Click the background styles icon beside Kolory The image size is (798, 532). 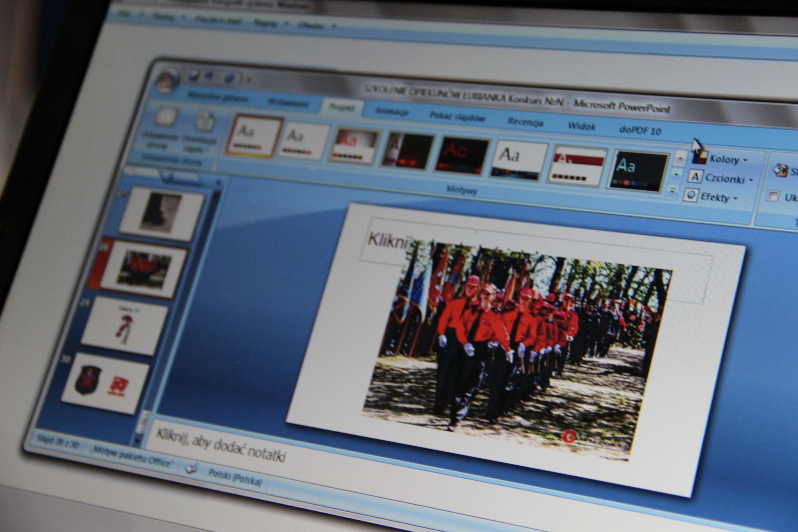[781, 171]
